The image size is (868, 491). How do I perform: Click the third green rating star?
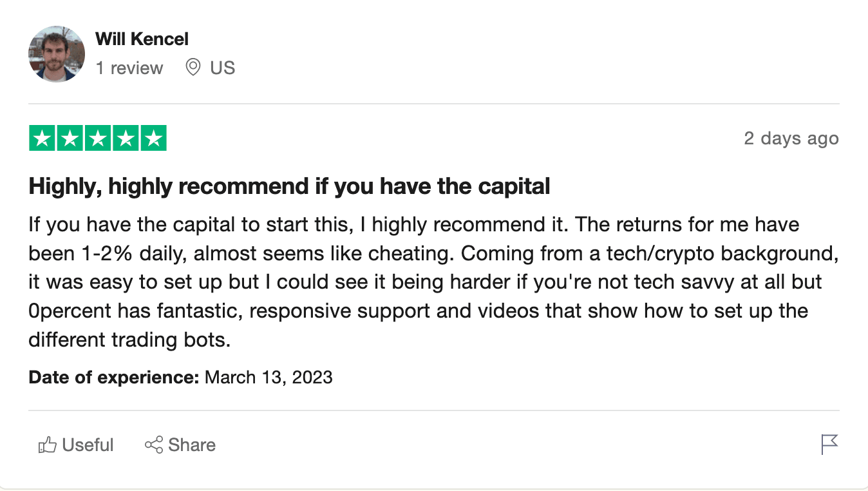(x=98, y=139)
